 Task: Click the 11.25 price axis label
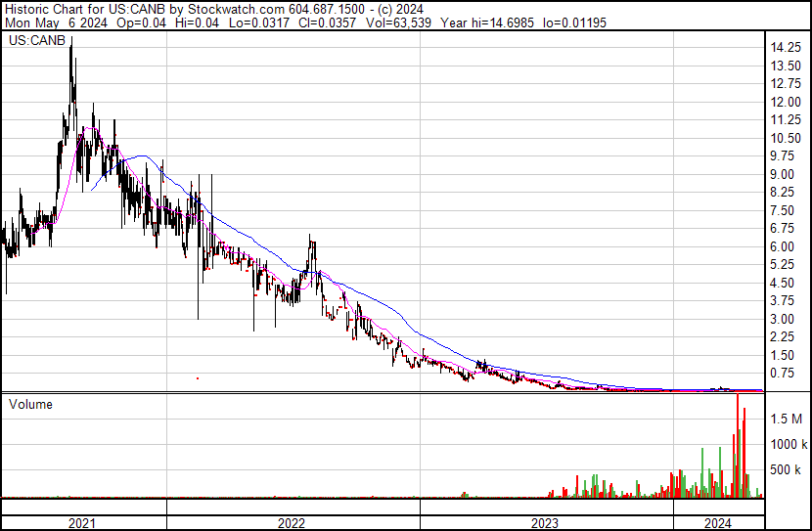pos(786,120)
